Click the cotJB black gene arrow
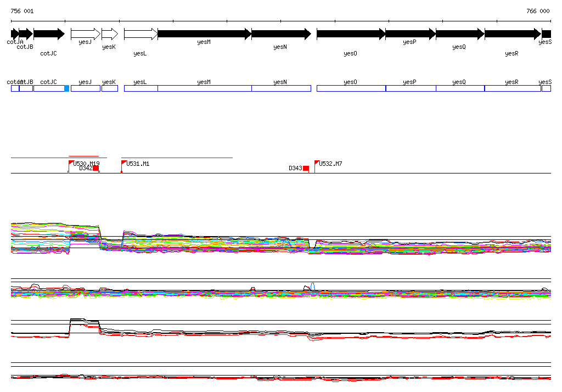562x392 pixels. click(26, 34)
